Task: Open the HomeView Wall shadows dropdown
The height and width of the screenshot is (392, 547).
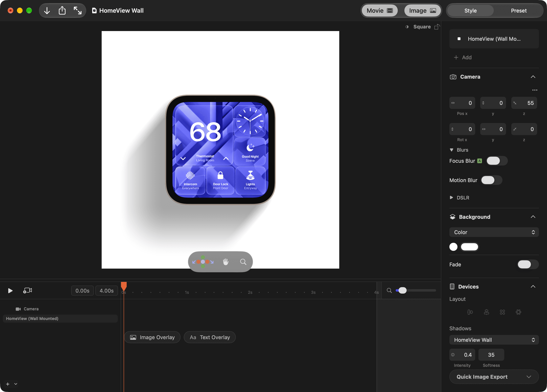Action: 494,340
